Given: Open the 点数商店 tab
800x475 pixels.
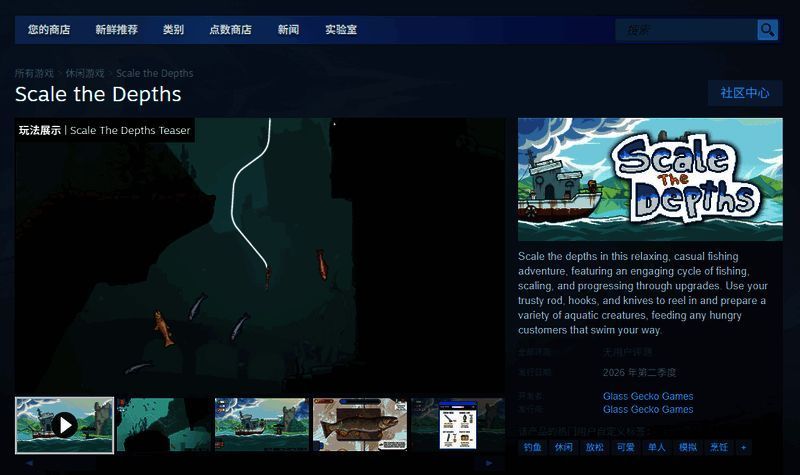Looking at the screenshot, I should click(230, 30).
